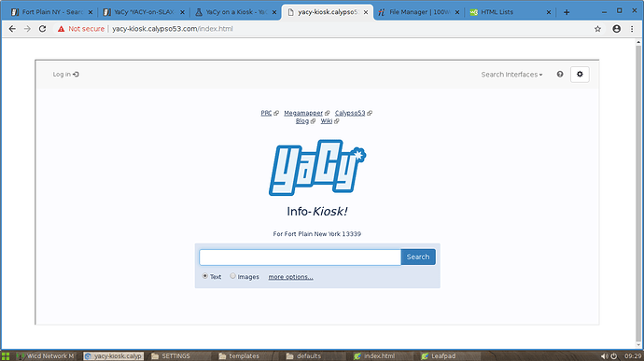This screenshot has width=644, height=361.
Task: Click the YaCy logo image
Action: (x=317, y=168)
